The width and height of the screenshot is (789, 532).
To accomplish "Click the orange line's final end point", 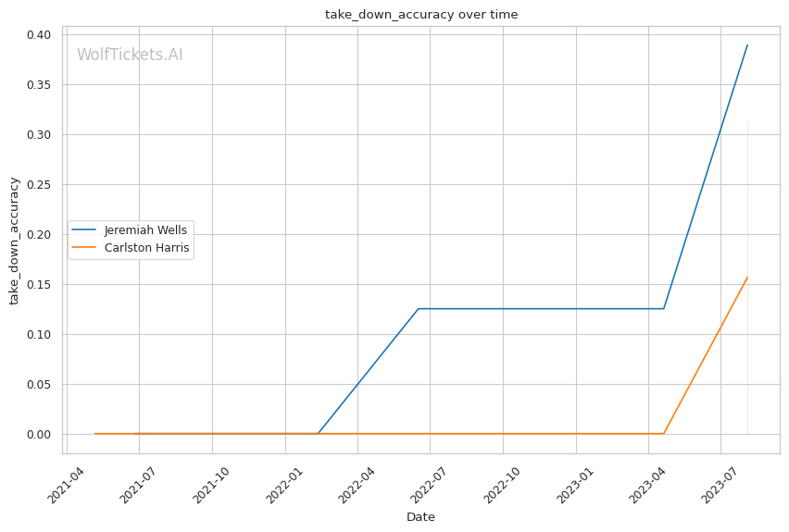I will click(x=747, y=278).
